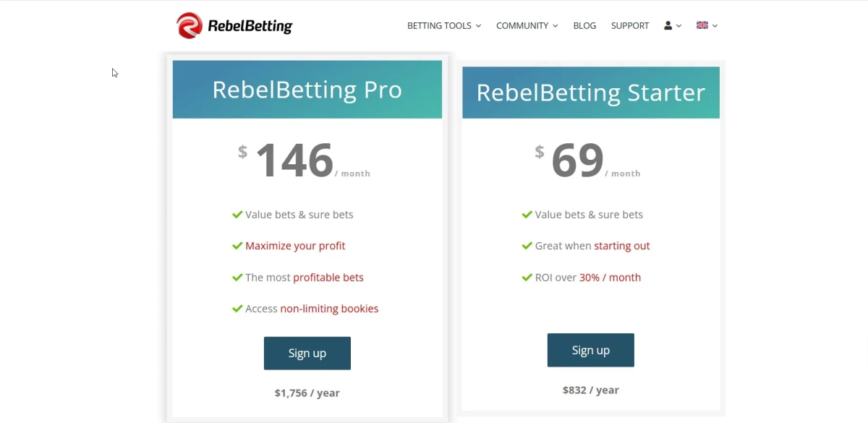Click the British flag language icon
868x423 pixels.
(x=701, y=25)
